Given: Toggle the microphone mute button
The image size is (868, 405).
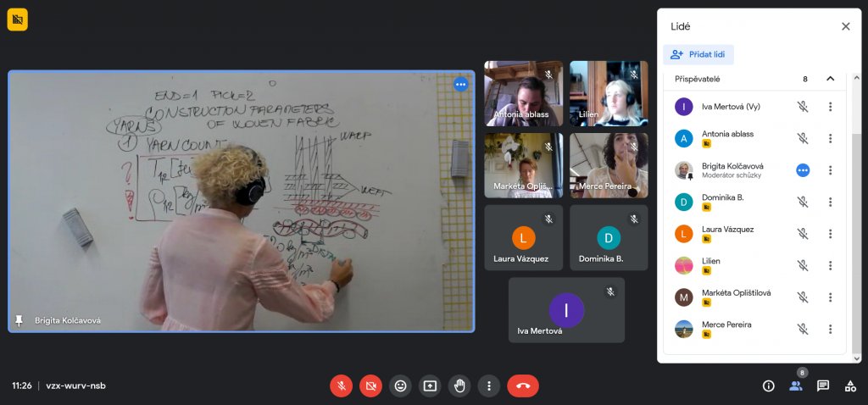Looking at the screenshot, I should pos(341,386).
